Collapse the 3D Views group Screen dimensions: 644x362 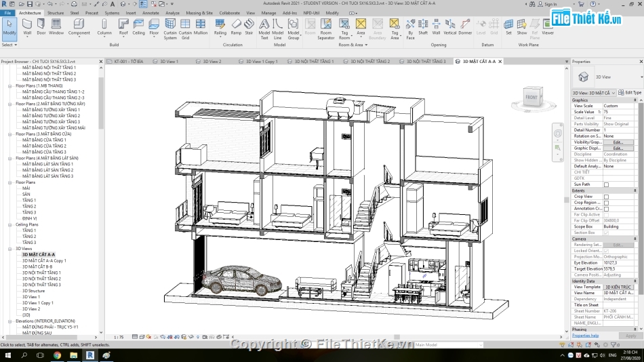pyautogui.click(x=10, y=249)
